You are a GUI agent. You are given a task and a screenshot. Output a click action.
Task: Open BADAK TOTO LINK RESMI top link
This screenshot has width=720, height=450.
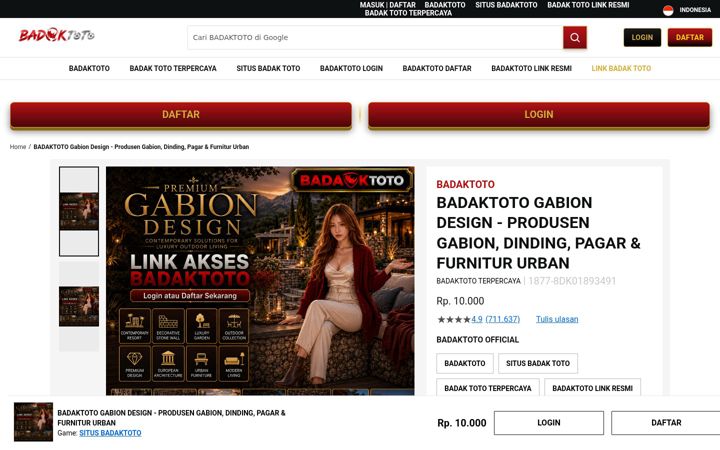[588, 5]
